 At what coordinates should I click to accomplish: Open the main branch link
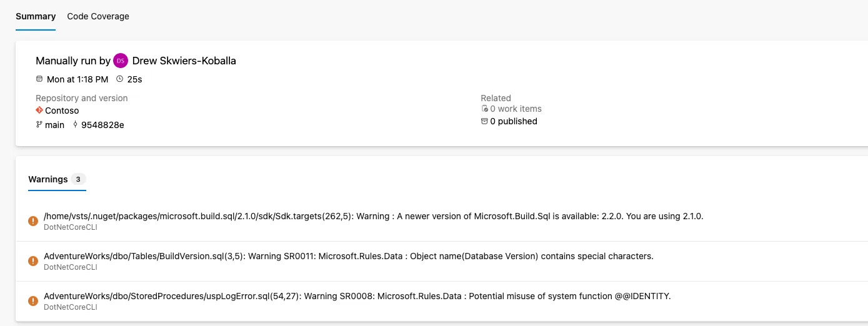55,125
